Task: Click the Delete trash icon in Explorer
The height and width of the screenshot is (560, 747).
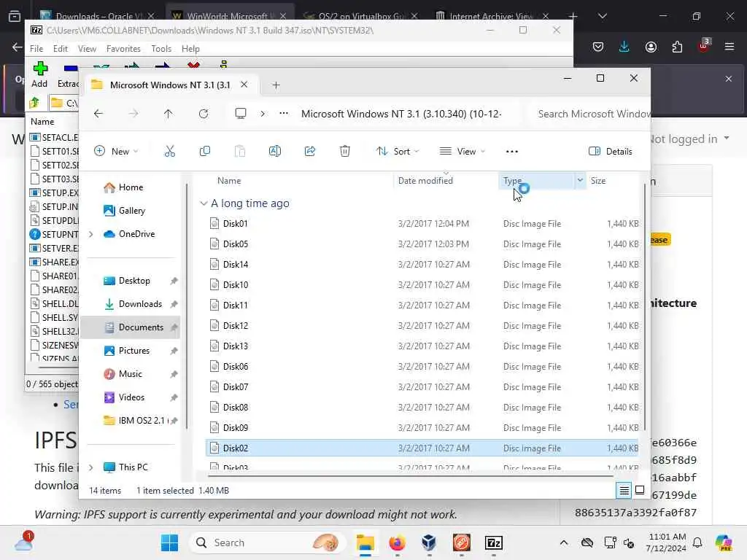Action: coord(345,152)
